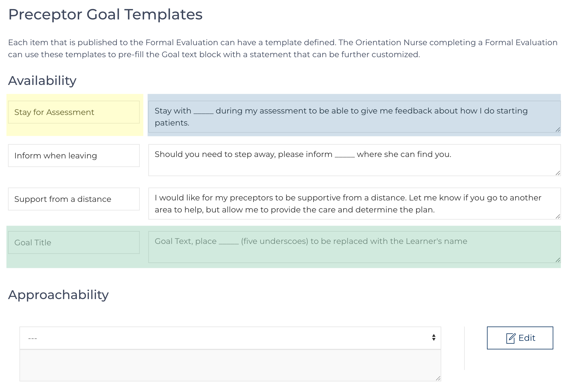565x392 pixels.
Task: Click the pencil icon on the Edit button
Action: point(510,338)
